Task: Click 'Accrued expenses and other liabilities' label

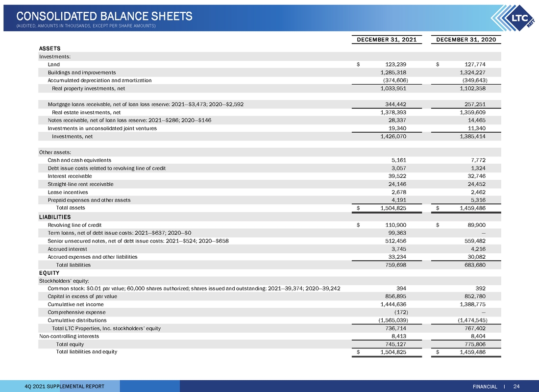Action: coord(93,257)
